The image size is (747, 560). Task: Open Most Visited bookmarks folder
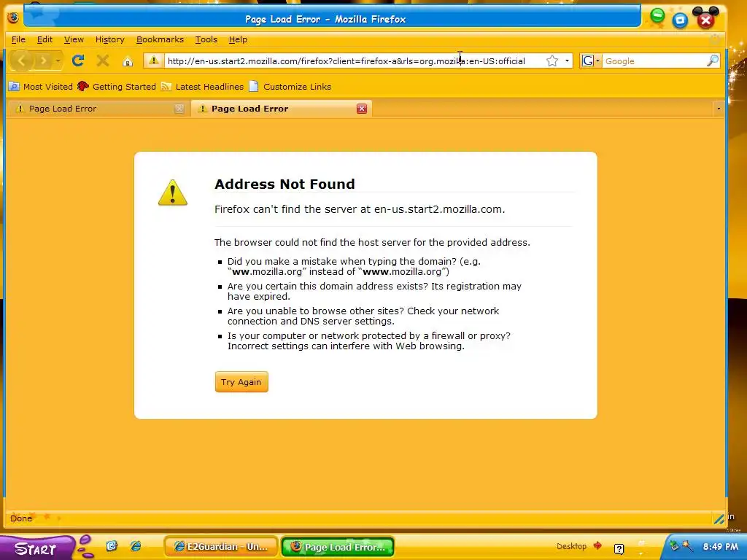point(41,87)
